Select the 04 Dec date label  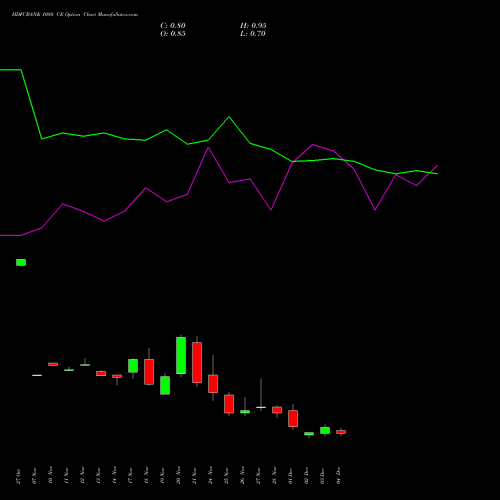coord(338,476)
